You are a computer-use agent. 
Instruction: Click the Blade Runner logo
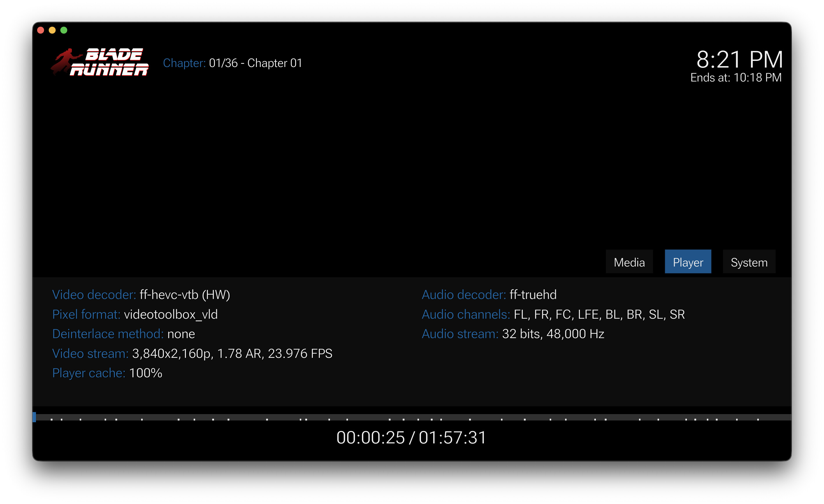pyautogui.click(x=100, y=62)
